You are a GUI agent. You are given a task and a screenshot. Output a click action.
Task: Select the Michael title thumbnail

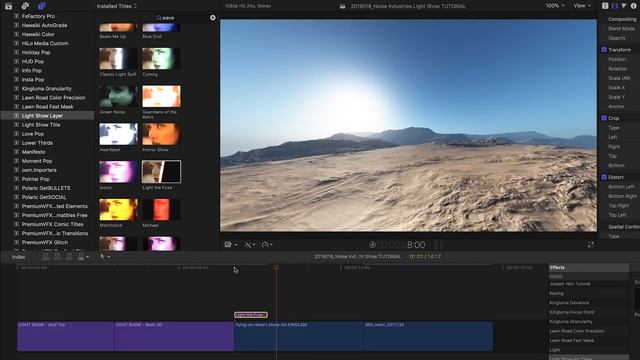click(x=161, y=210)
